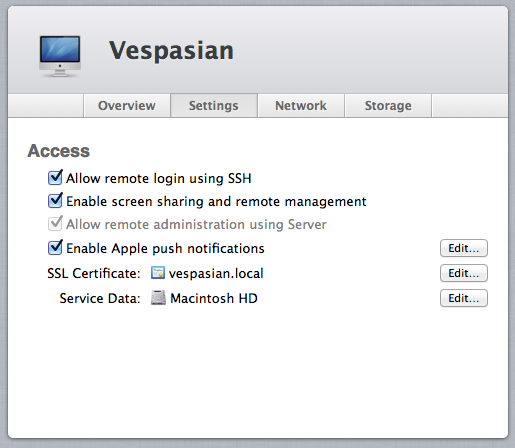515x448 pixels.
Task: Edit Apple push notifications settings
Action: tap(464, 248)
